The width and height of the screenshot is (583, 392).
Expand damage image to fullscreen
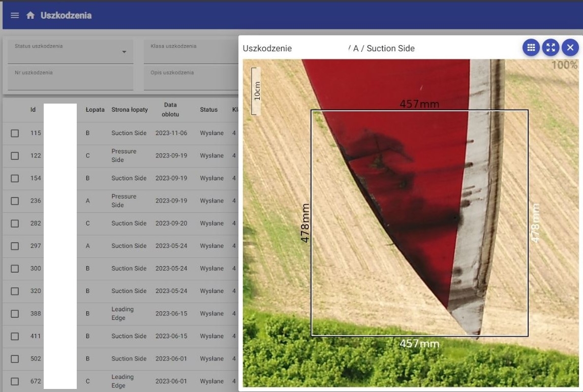pos(550,48)
